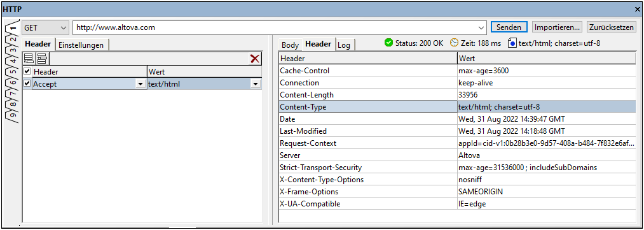Switch to the response Body tab
This screenshot has width=644, height=230.
tap(291, 45)
